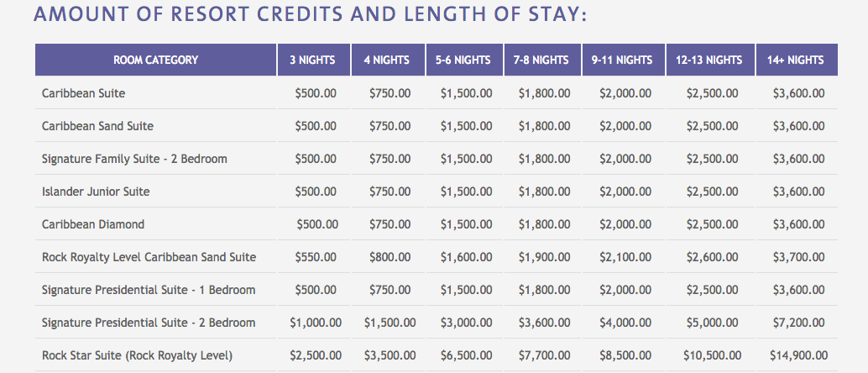
Task: Select the 14+ NIGHTS column header
Action: coord(797,60)
